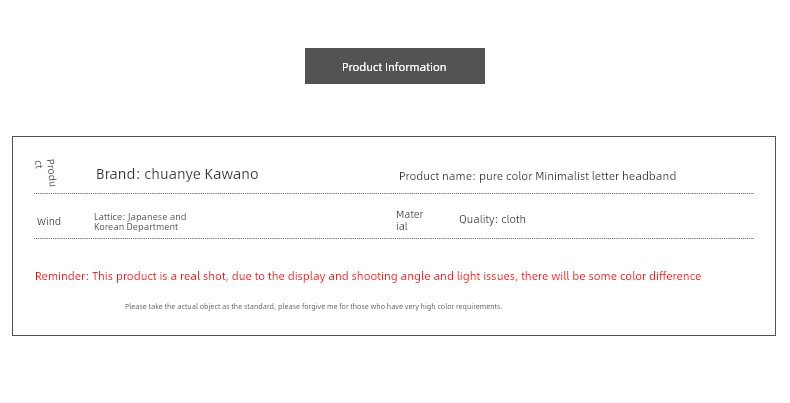
Task: Select the Wind label
Action: pyautogui.click(x=48, y=222)
